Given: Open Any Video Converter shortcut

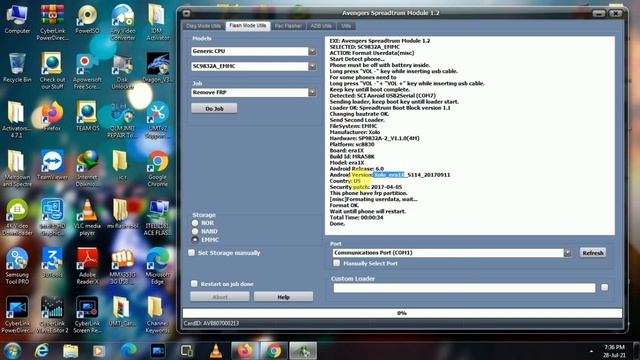Looking at the screenshot, I should pos(123,22).
